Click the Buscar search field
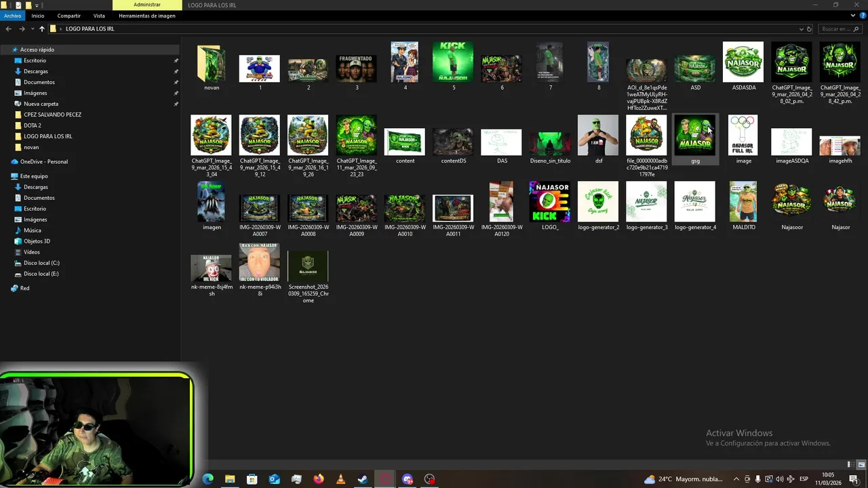This screenshot has width=868, height=488. (840, 29)
